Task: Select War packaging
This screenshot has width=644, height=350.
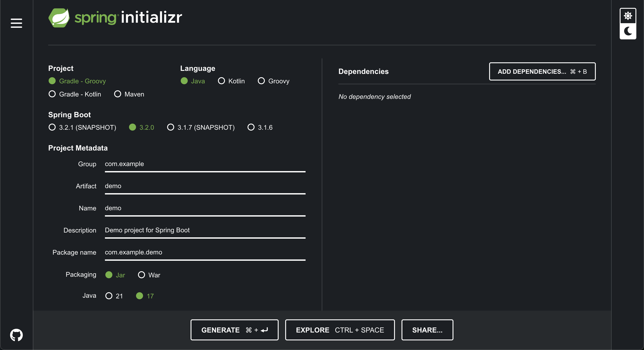Action: click(149, 275)
